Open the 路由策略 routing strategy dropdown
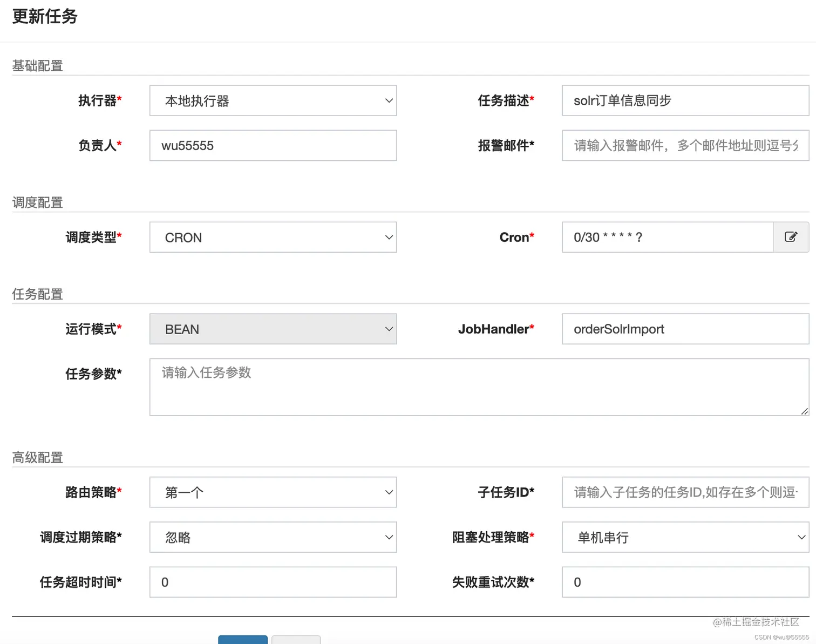The height and width of the screenshot is (644, 816). 273,492
